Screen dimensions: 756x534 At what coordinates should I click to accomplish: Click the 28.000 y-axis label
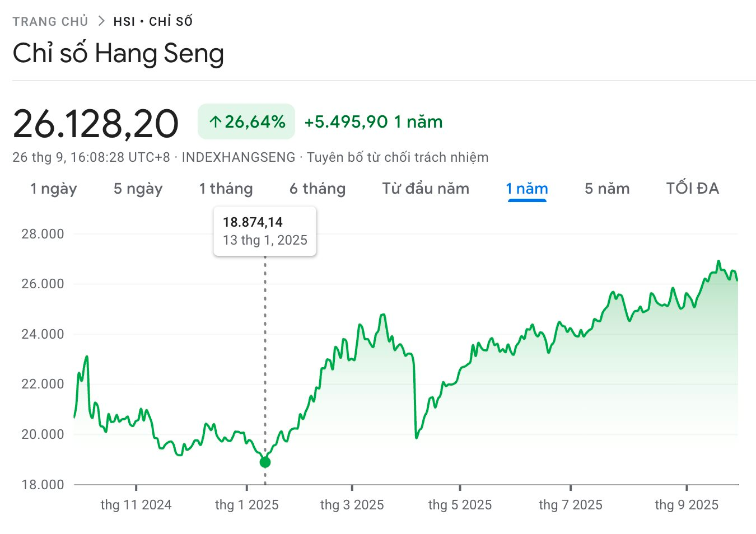(43, 234)
